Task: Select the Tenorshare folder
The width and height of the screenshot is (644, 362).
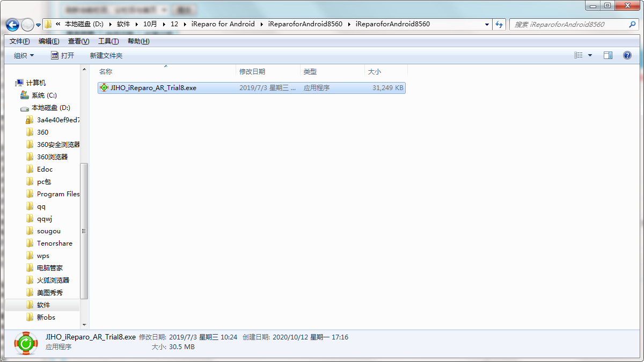Action: [x=55, y=243]
